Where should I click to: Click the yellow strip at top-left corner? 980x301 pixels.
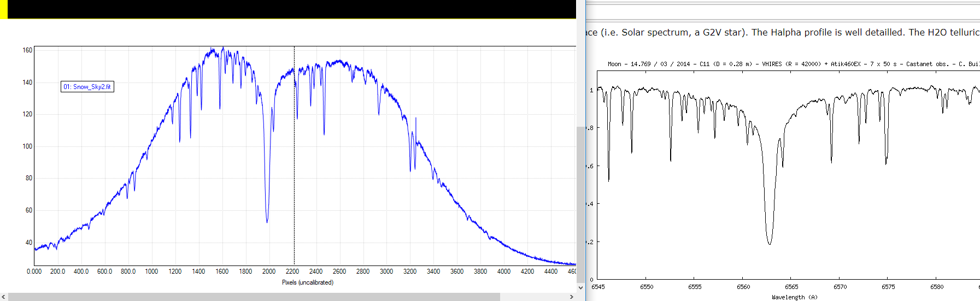[x=3, y=9]
